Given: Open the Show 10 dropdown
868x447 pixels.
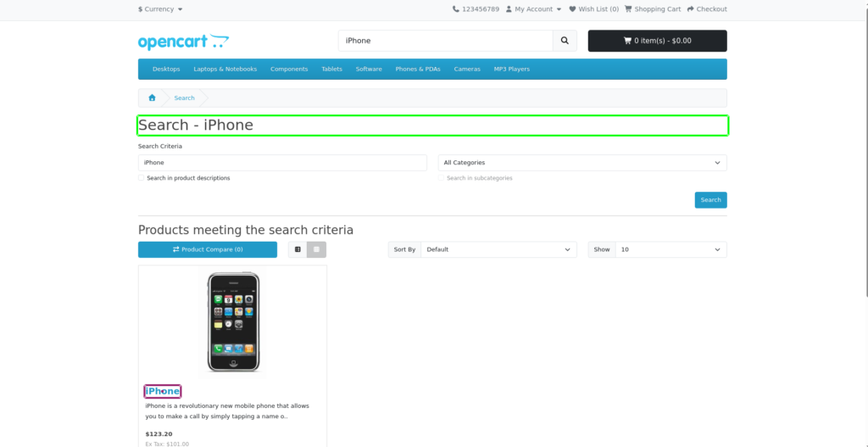Looking at the screenshot, I should [671, 250].
